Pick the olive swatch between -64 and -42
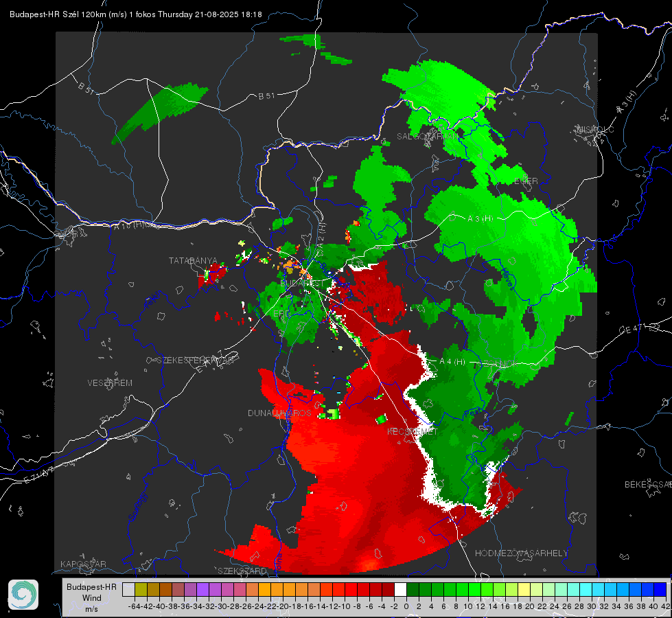The image size is (672, 618). (141, 589)
